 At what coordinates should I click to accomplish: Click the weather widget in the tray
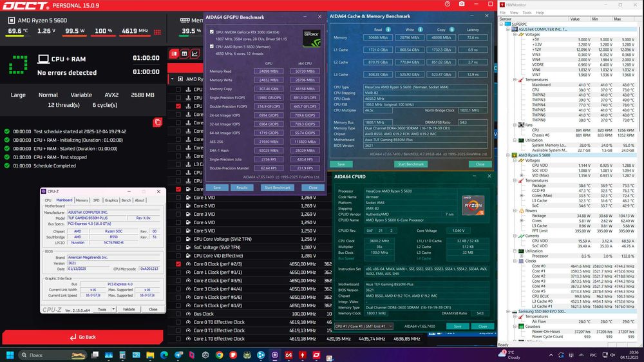click(x=509, y=355)
